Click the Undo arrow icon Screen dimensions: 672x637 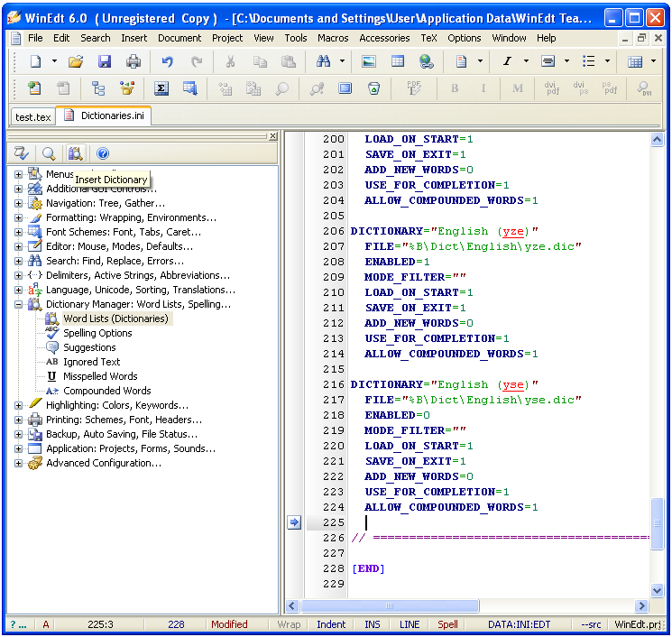point(167,61)
